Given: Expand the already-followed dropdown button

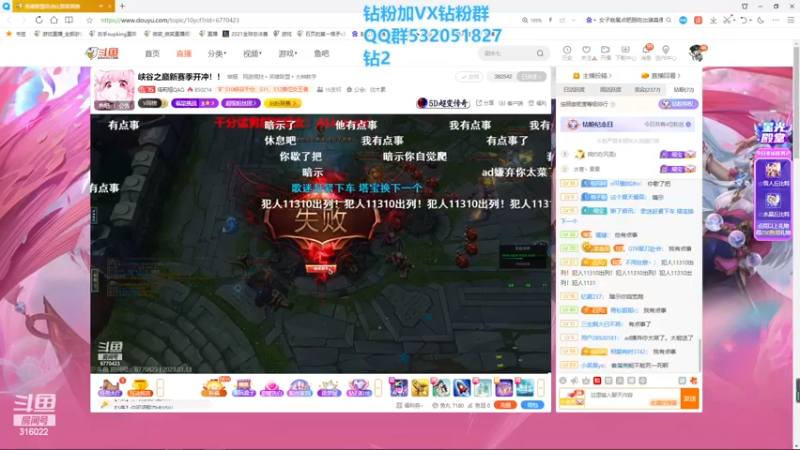Looking at the screenshot, I should (x=531, y=77).
